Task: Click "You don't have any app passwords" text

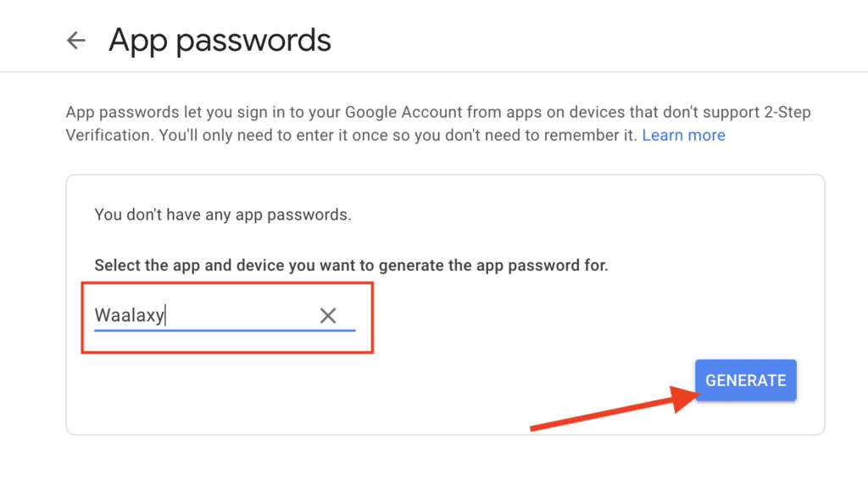Action: (222, 215)
